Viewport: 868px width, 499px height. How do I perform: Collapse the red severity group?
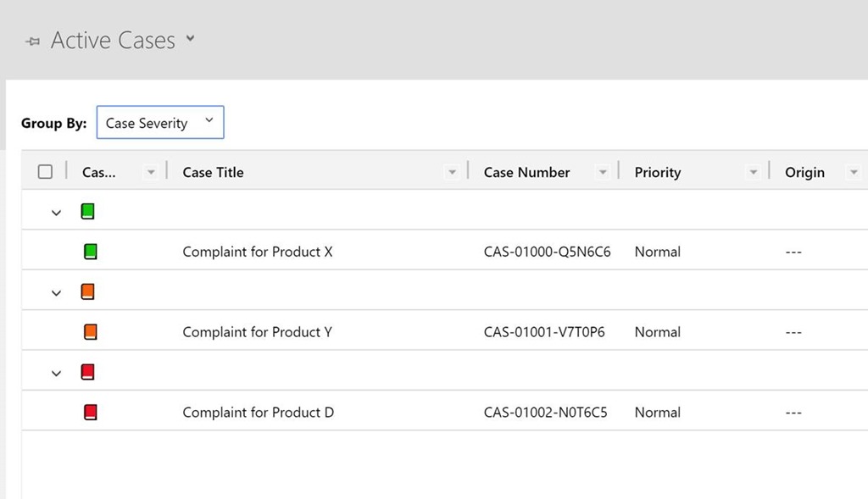57,373
